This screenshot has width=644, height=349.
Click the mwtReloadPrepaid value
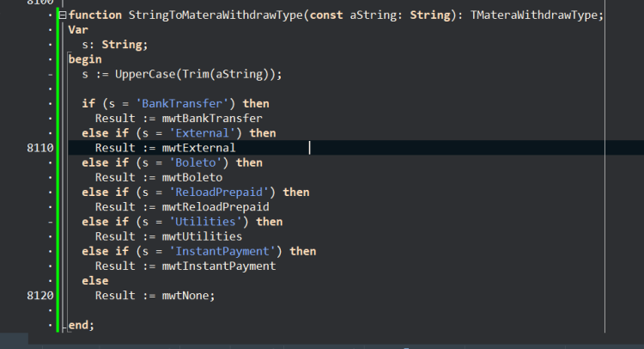click(x=216, y=207)
